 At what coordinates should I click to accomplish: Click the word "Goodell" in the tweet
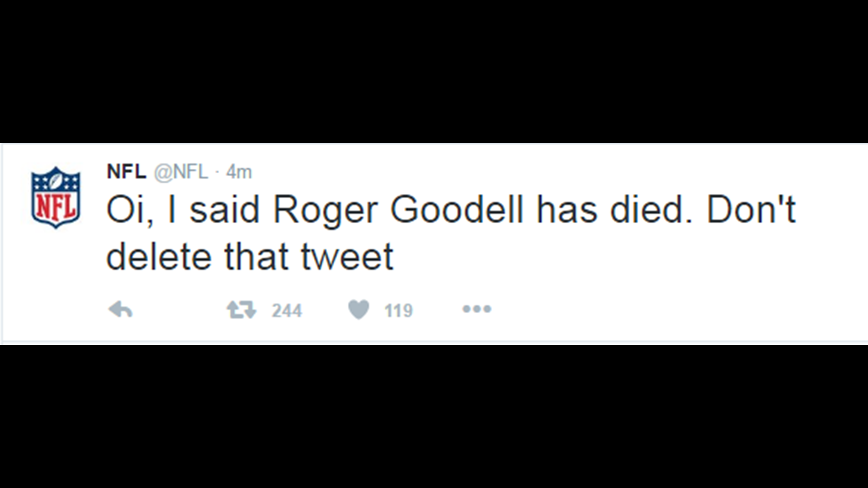457,210
